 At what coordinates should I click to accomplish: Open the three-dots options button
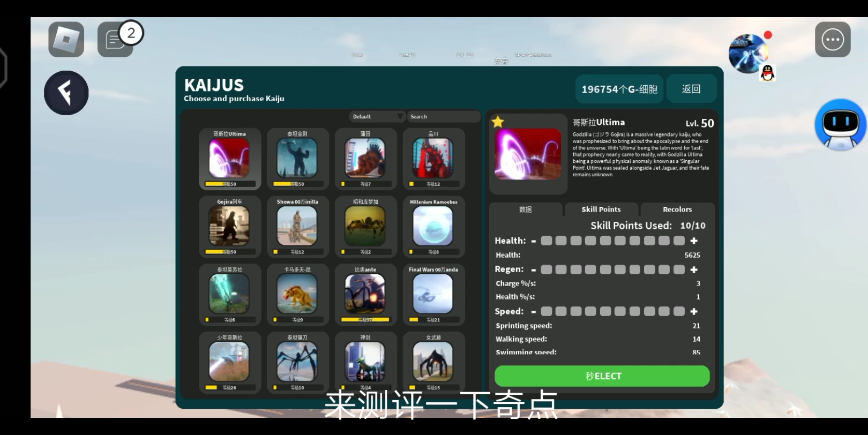833,40
